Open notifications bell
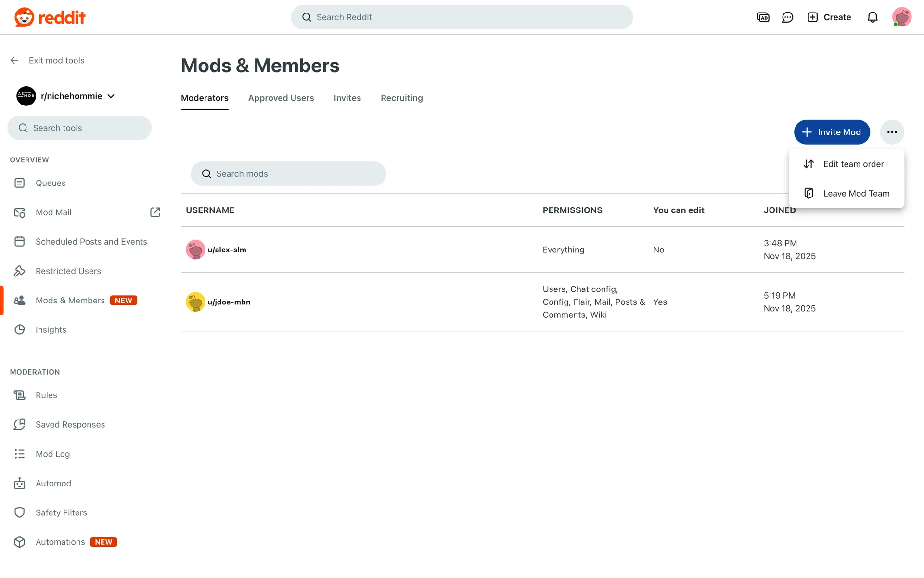924x578 pixels. [x=872, y=17]
